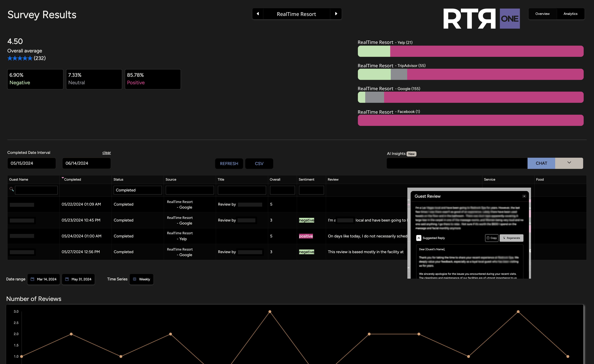The width and height of the screenshot is (594, 364).
Task: Click the CHAT button
Action: [541, 163]
